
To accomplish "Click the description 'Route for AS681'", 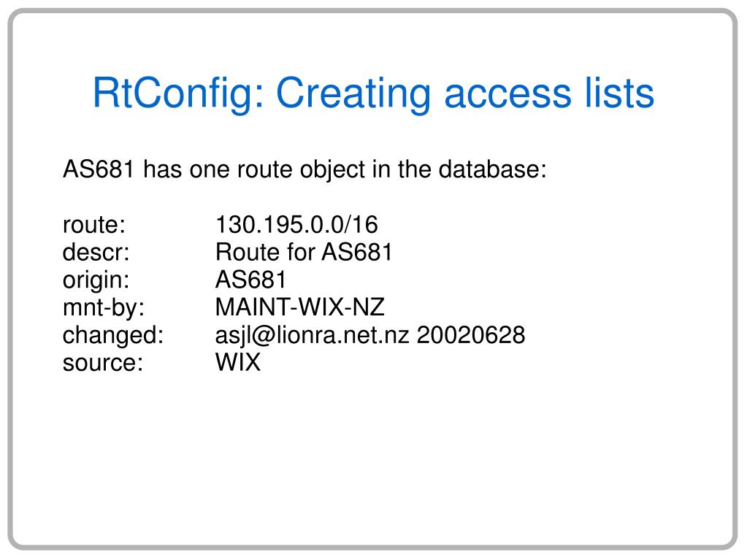I will coord(304,252).
